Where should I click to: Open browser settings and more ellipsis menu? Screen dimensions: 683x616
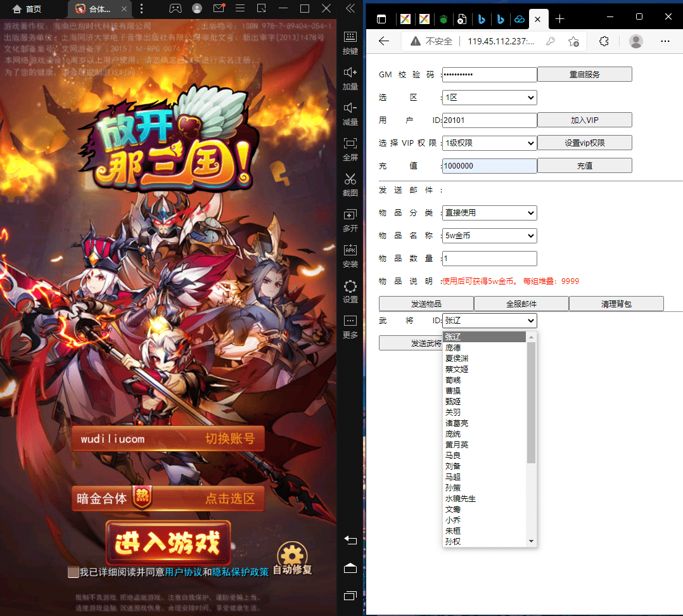(x=665, y=41)
